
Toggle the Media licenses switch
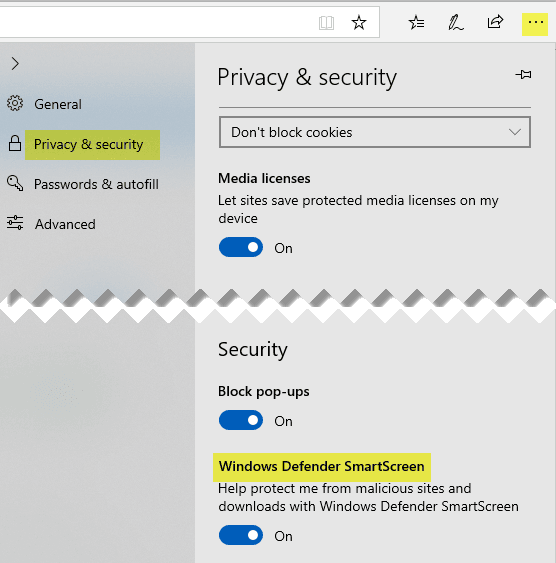(x=241, y=247)
